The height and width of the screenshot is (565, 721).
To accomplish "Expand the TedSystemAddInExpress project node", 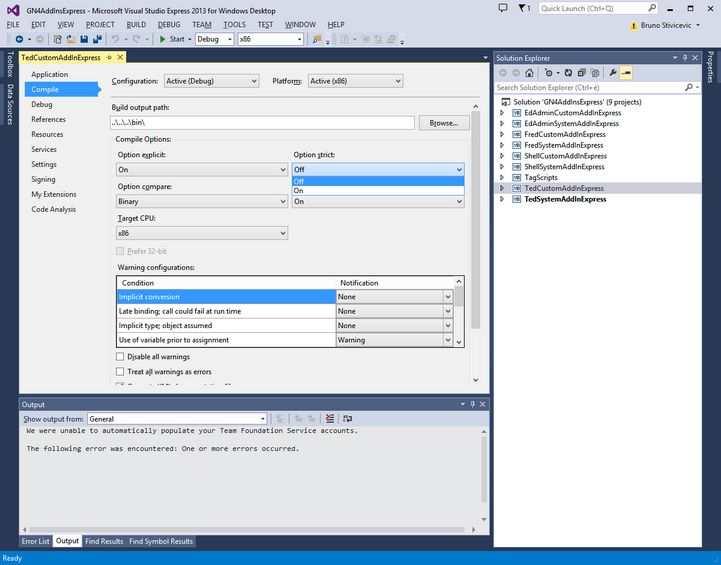I will tap(502, 199).
